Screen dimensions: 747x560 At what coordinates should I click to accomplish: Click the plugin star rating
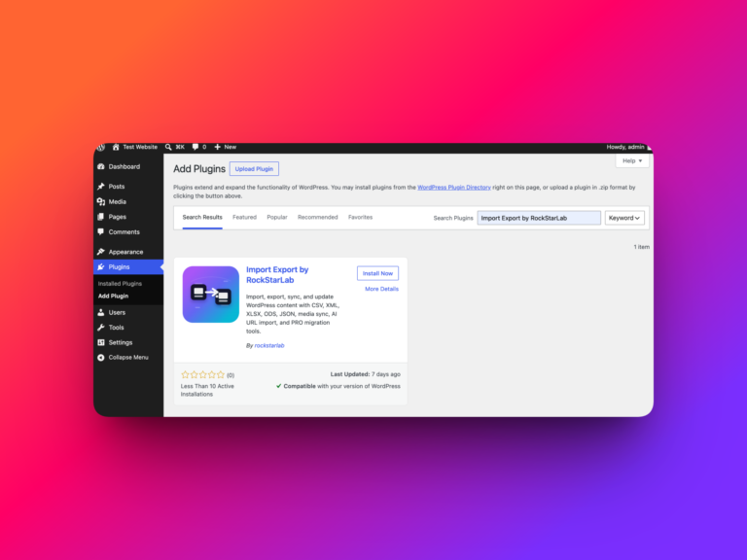click(203, 375)
